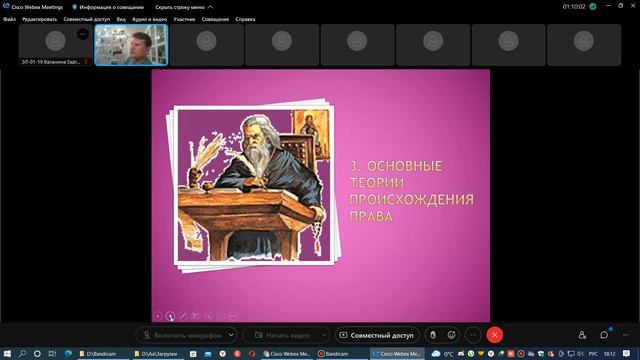Viewport: 640px width, 360px height.
Task: Open the more options ellipsis in call controls
Action: 473,335
